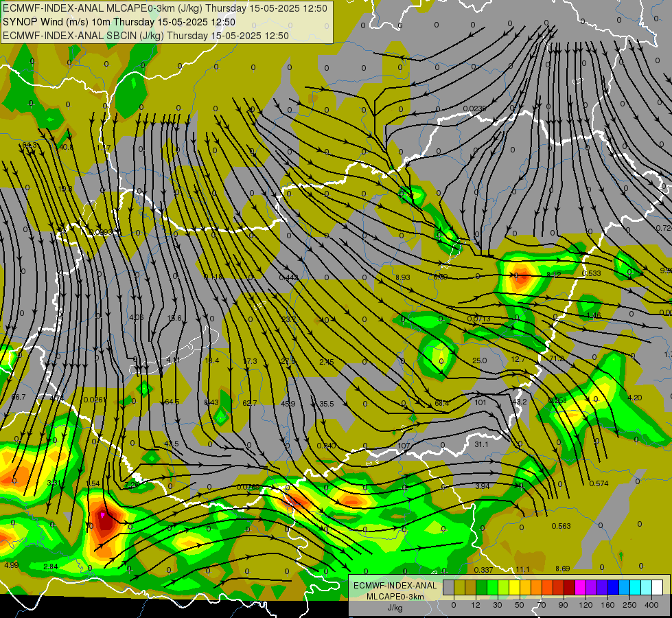Click the map value 1.17
This screenshot has width=672, height=618.
coord(104,148)
